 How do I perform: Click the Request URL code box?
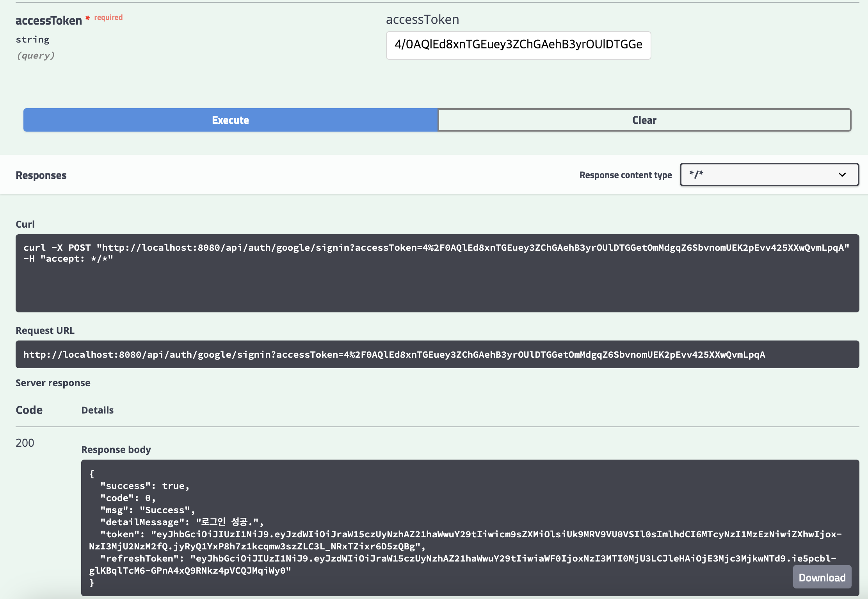(x=437, y=354)
